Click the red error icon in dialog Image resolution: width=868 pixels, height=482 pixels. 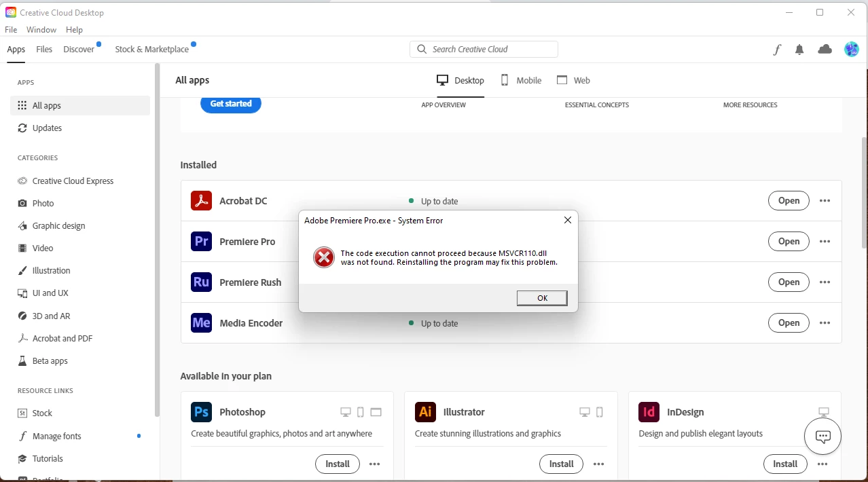click(324, 257)
